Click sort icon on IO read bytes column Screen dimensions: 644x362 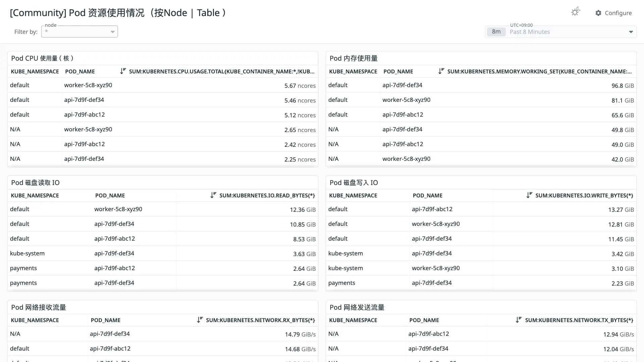pos(213,195)
